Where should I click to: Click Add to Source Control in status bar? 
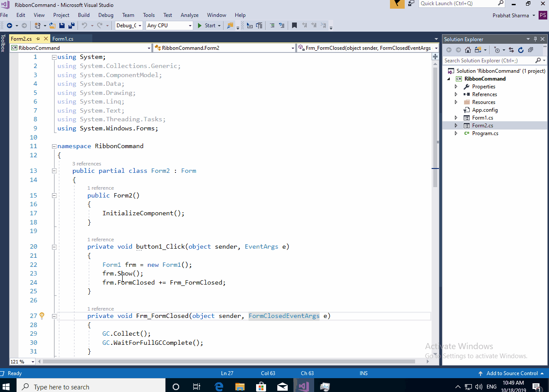point(512,373)
